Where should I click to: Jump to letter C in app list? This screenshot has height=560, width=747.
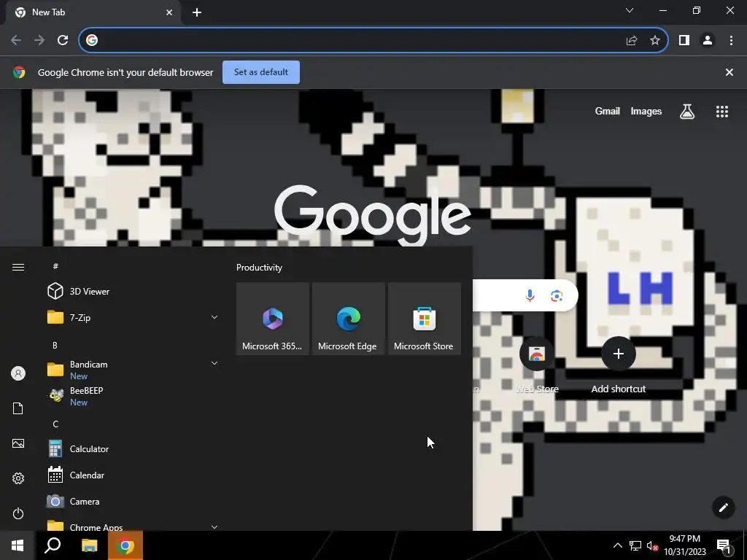click(x=55, y=424)
